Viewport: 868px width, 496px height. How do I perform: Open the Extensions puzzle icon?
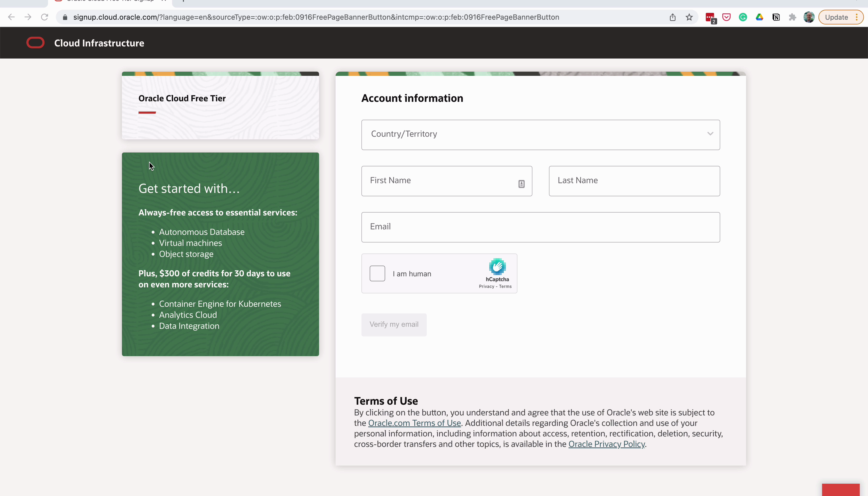click(x=792, y=17)
